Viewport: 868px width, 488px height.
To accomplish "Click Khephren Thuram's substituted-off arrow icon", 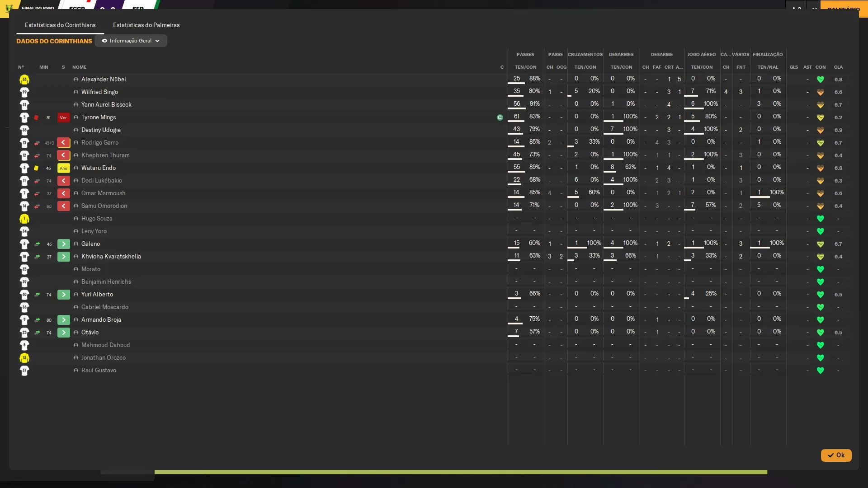I will 63,155.
